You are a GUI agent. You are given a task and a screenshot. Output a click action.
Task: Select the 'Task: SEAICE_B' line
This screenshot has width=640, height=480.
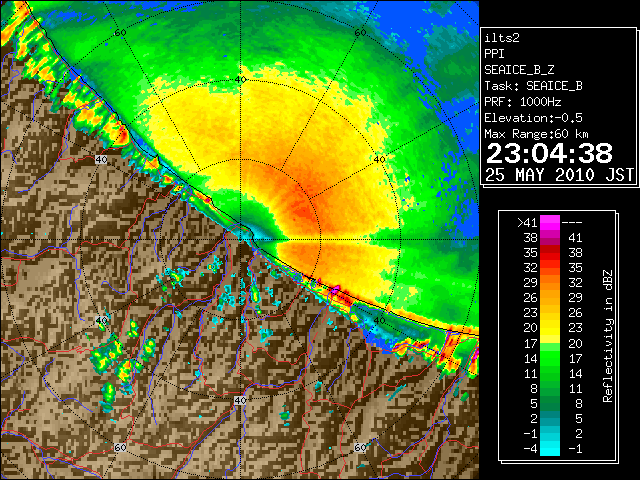[x=533, y=86]
